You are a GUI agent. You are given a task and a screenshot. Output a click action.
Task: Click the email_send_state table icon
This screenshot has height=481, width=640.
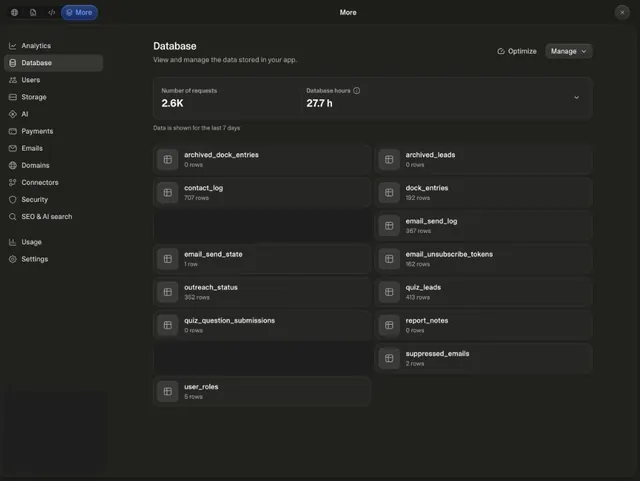pos(168,259)
